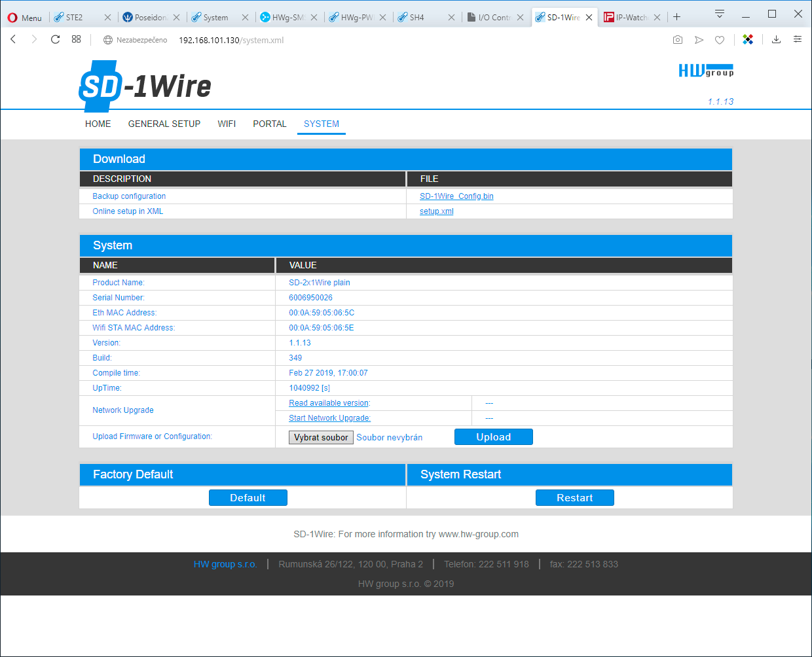The height and width of the screenshot is (657, 812).
Task: Click Read available version link
Action: [329, 403]
